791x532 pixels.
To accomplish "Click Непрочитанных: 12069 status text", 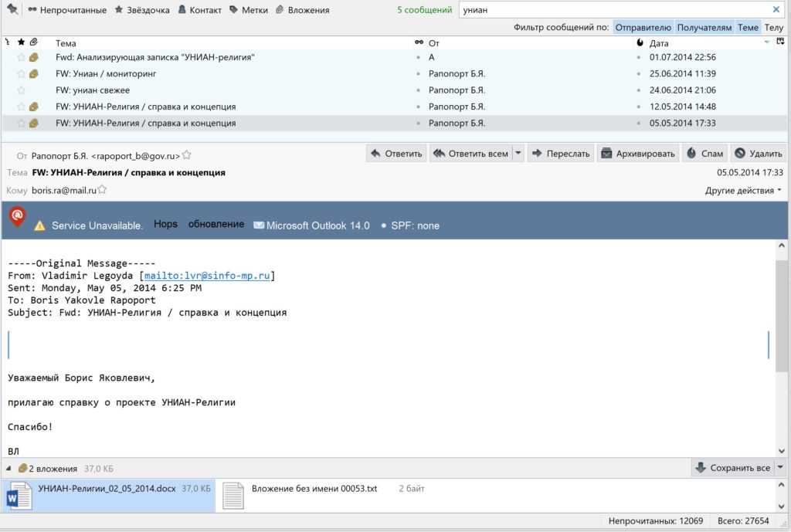I will tap(655, 521).
